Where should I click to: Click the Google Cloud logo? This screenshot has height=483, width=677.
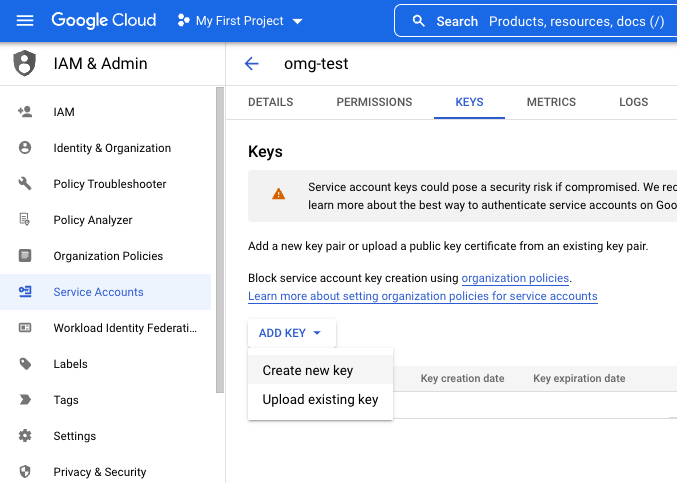coord(104,20)
